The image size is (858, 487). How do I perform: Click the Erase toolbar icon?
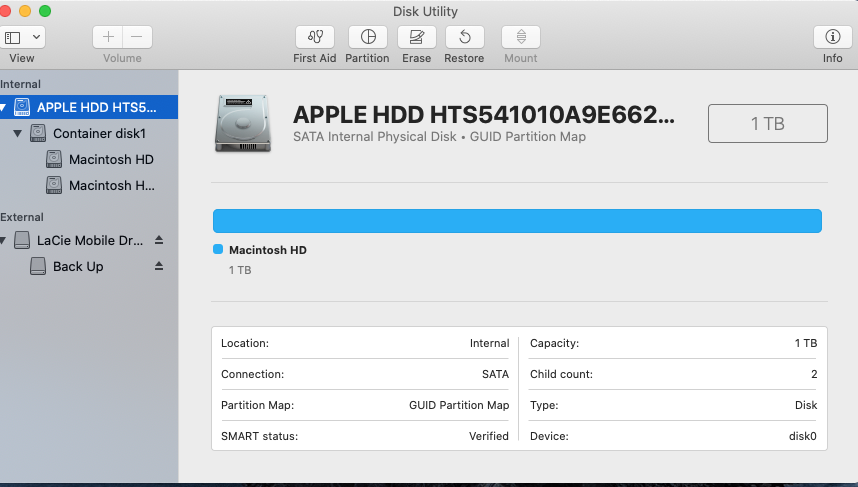pyautogui.click(x=416, y=37)
